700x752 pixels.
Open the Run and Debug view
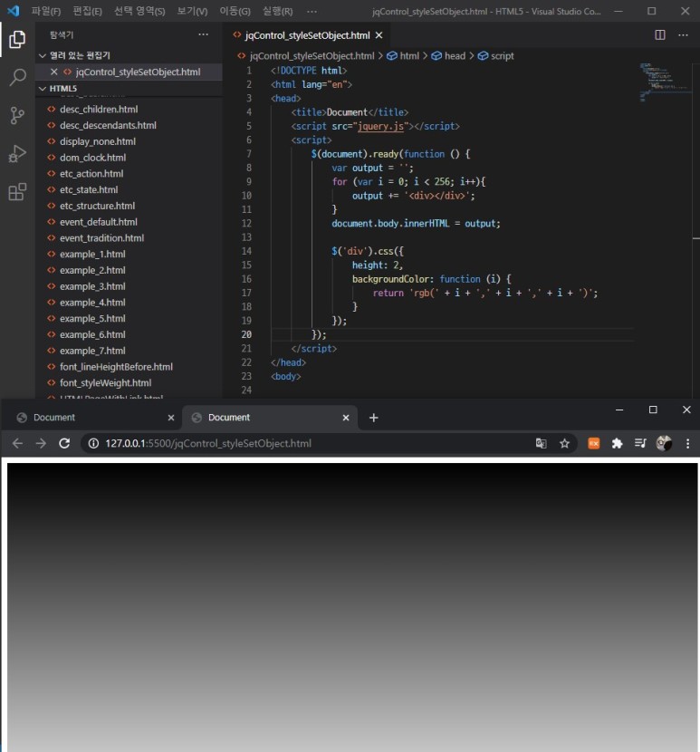17,154
